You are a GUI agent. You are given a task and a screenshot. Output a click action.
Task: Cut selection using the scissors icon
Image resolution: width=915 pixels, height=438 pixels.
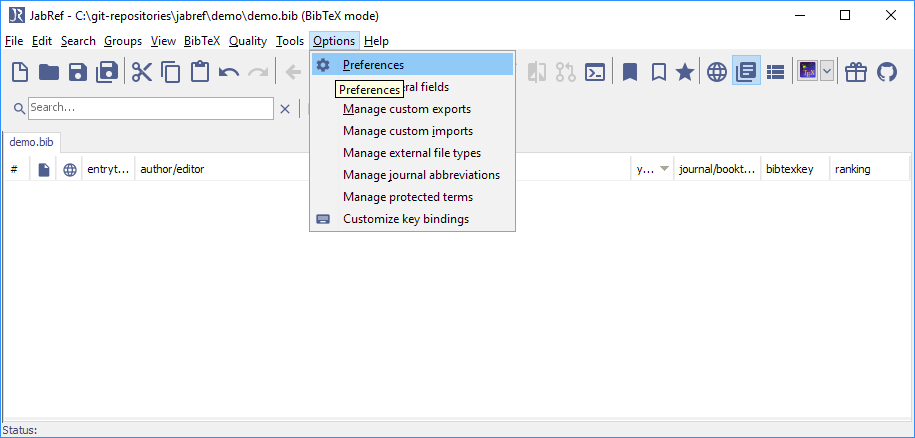click(142, 72)
